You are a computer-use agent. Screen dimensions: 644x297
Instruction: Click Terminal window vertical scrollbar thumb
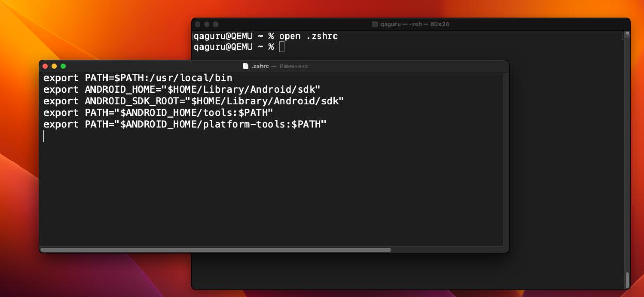(x=627, y=280)
